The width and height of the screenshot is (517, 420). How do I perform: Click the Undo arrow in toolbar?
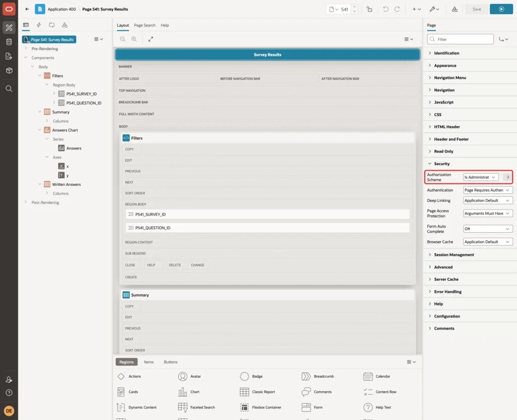[385, 9]
